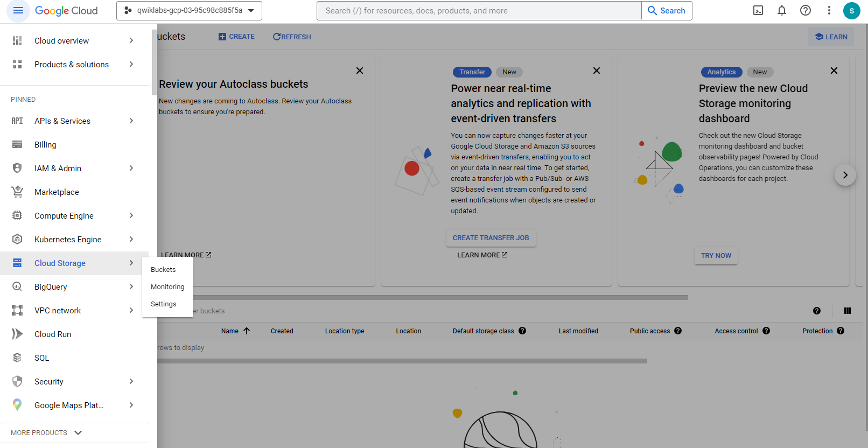Expand Cloud overview submenu arrow
The image size is (868, 448).
pyautogui.click(x=131, y=40)
